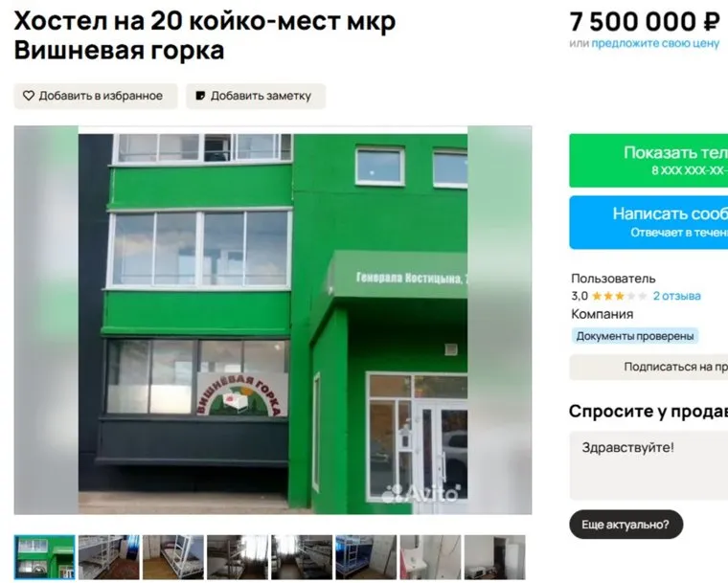Select the sixth thumbnail with blue bunk bed
This screenshot has height=583, width=728.
366,557
